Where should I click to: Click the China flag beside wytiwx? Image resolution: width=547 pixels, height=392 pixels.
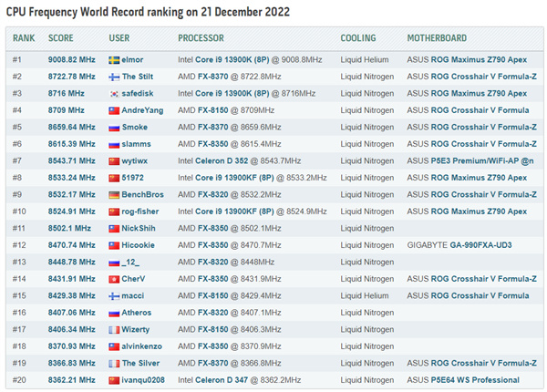point(114,161)
